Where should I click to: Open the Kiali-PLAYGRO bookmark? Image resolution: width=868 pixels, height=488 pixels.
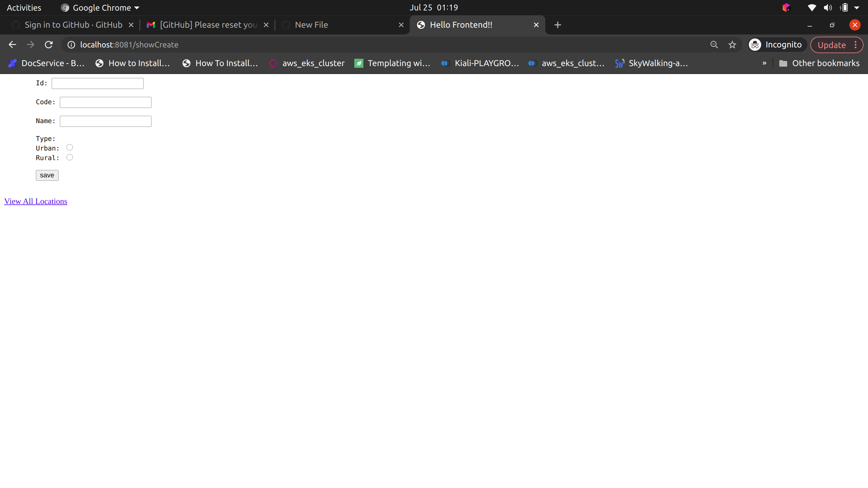[480, 63]
